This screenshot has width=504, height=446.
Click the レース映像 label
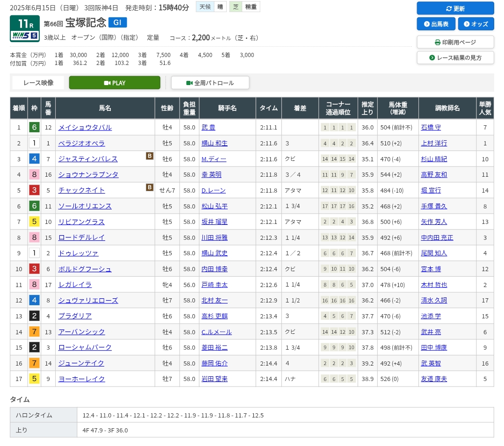pos(38,83)
